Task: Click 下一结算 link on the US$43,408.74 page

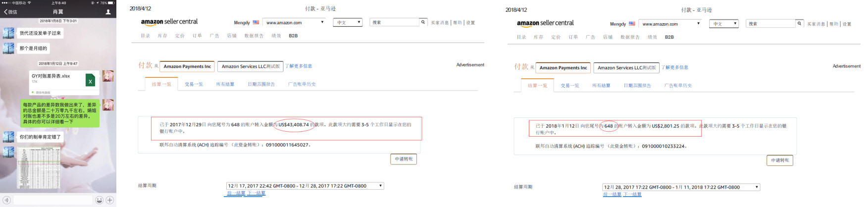Action: coord(256,193)
